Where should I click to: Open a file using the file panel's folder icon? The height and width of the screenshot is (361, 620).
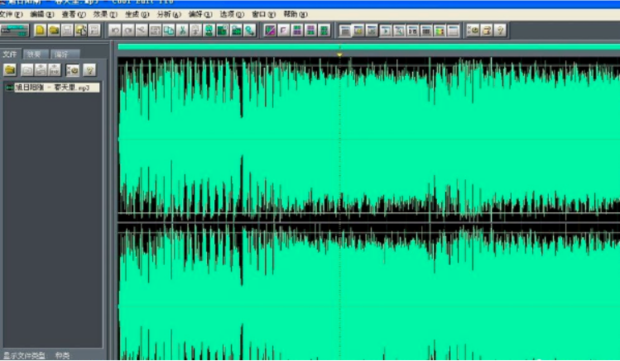click(x=10, y=70)
